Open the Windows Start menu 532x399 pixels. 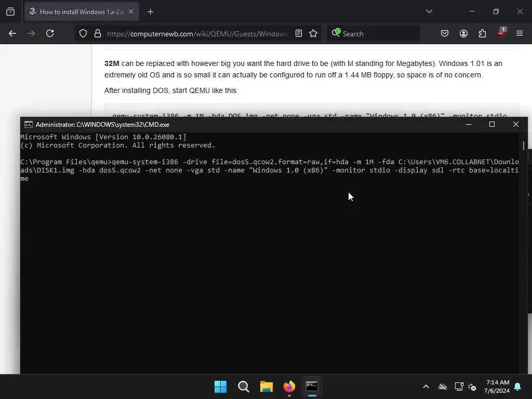[x=220, y=387]
